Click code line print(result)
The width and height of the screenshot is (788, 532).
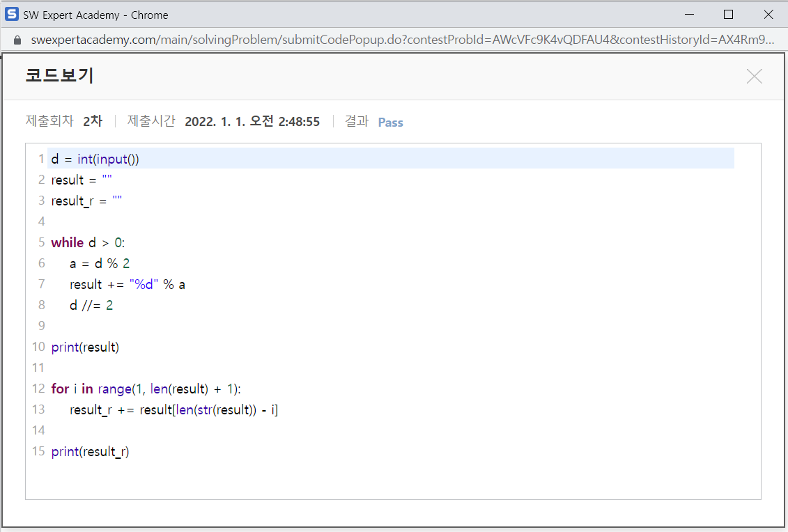[86, 347]
